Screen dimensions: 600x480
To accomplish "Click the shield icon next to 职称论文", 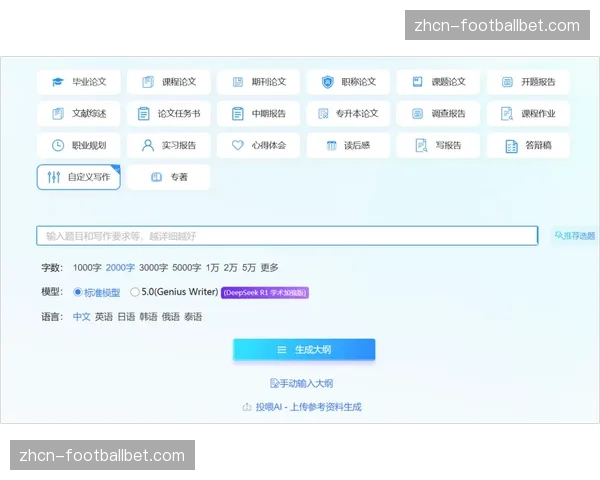I will tap(327, 82).
